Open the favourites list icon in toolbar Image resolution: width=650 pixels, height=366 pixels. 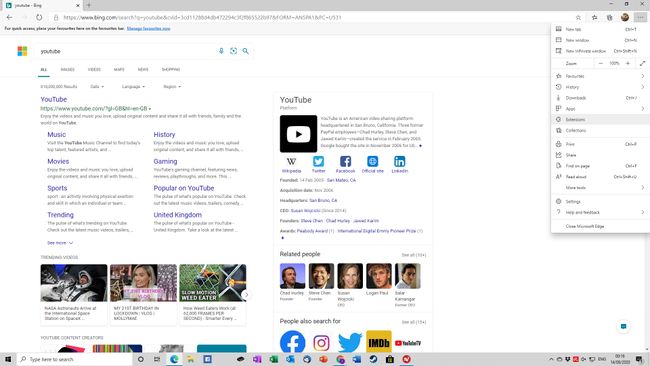[x=594, y=17]
